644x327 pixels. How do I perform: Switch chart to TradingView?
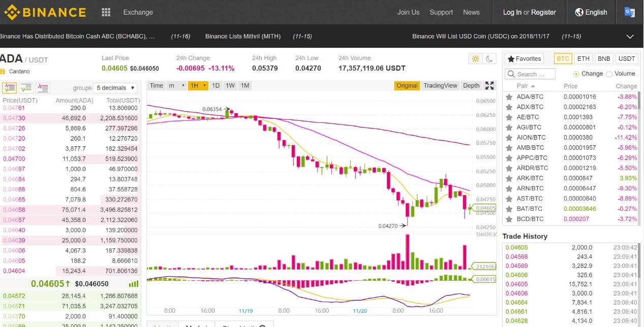pos(440,86)
